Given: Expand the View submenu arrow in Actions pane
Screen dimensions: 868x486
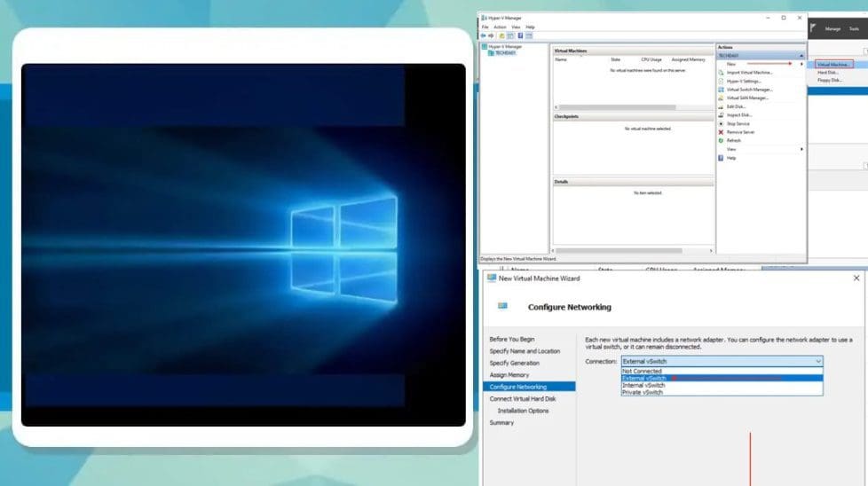Looking at the screenshot, I should click(801, 149).
